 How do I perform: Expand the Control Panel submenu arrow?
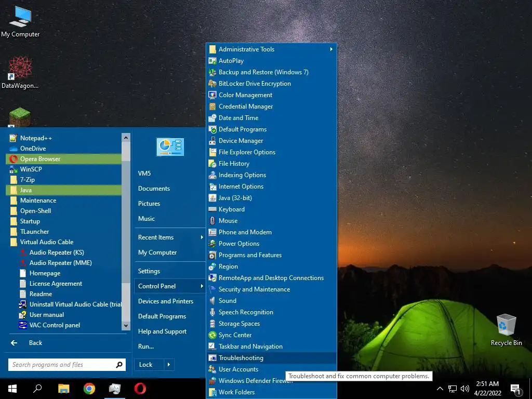pyautogui.click(x=202, y=286)
